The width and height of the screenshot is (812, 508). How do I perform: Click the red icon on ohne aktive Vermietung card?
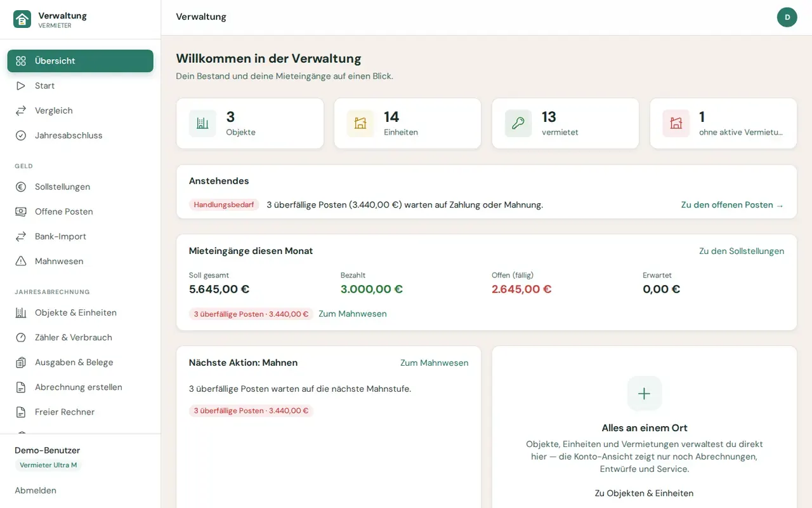676,123
